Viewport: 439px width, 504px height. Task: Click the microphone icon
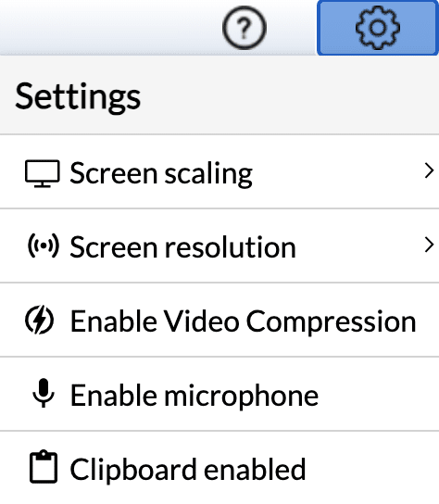[44, 394]
